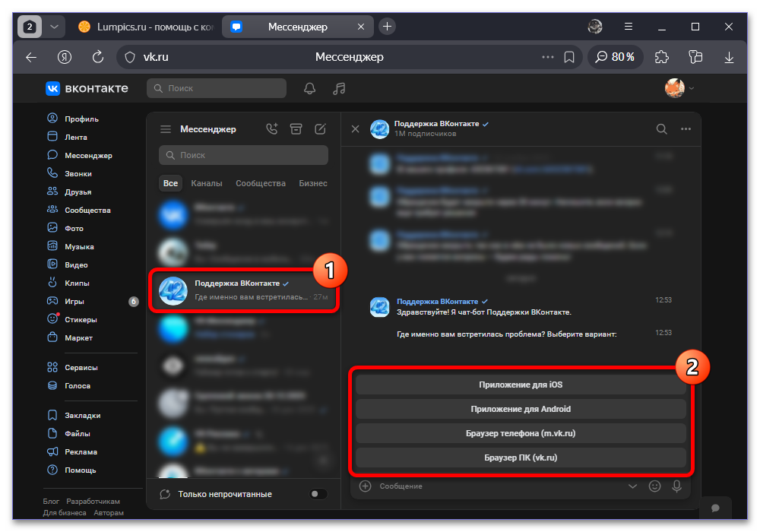Screen dimensions: 760x532
Task: Open Профиль in the left sidebar
Action: tap(81, 119)
